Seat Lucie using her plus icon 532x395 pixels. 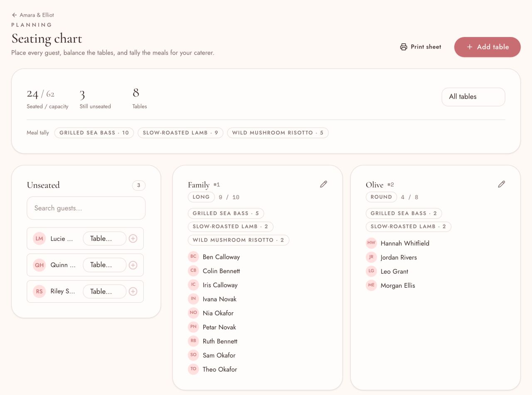(133, 239)
